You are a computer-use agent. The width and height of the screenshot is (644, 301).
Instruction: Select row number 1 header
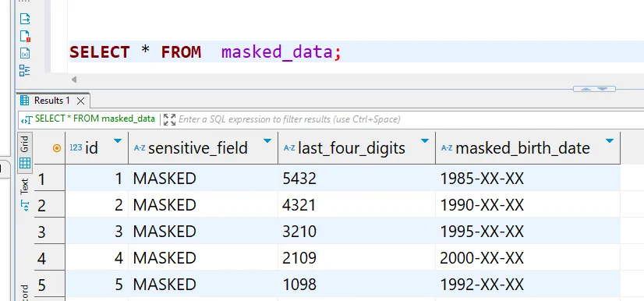coord(49,178)
